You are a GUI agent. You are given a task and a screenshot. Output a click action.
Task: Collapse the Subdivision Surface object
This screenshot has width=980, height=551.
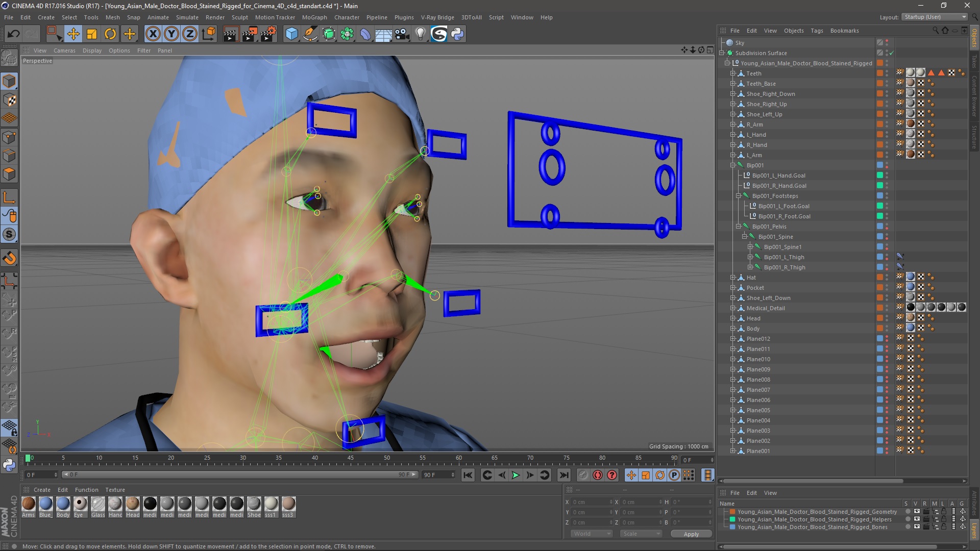click(x=722, y=53)
